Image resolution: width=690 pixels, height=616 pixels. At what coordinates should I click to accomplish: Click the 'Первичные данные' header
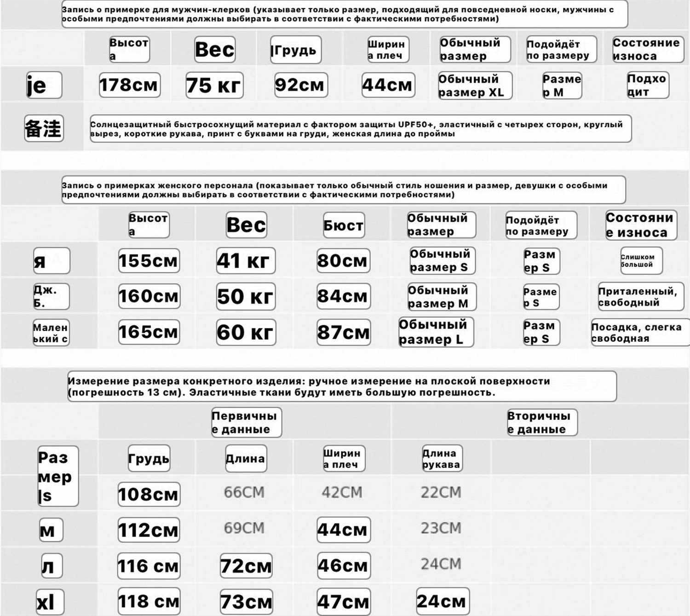pyautogui.click(x=246, y=422)
